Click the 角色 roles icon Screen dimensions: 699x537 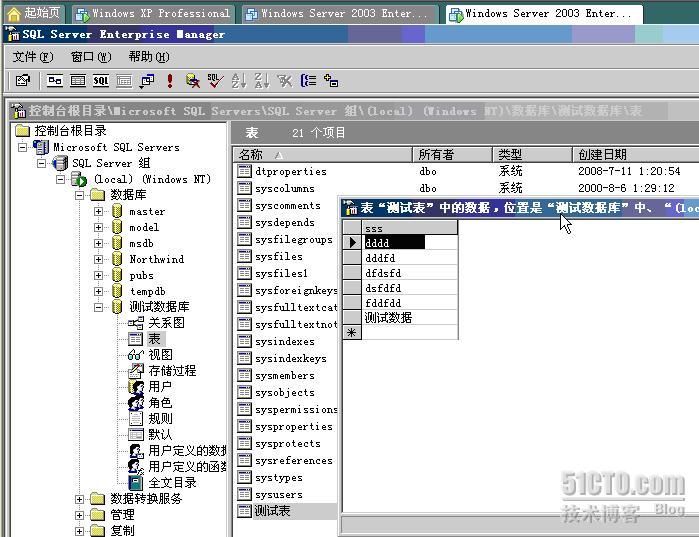tap(136, 402)
